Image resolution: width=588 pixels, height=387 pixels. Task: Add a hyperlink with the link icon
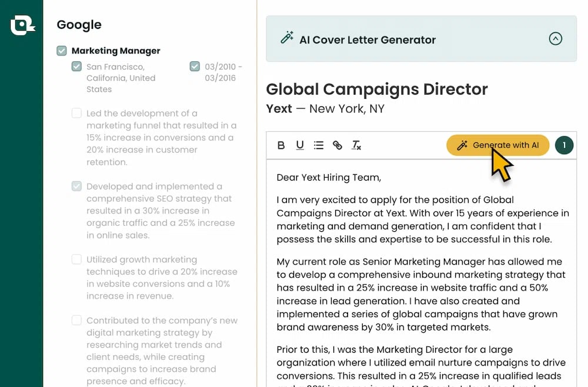(337, 145)
